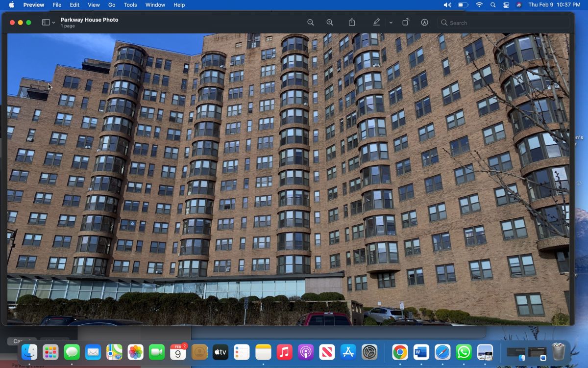The height and width of the screenshot is (368, 588).
Task: Open Spotlight search from the menu bar
Action: (x=493, y=5)
